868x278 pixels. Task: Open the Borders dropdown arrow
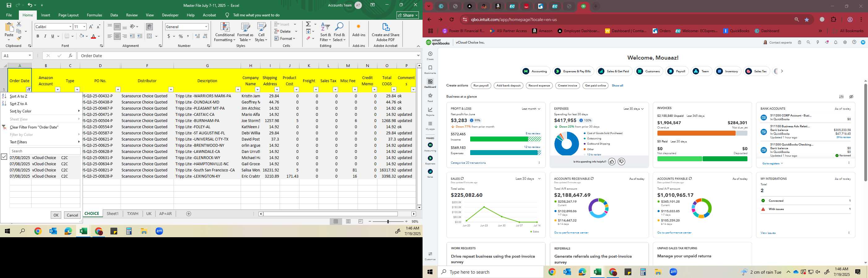click(72, 36)
